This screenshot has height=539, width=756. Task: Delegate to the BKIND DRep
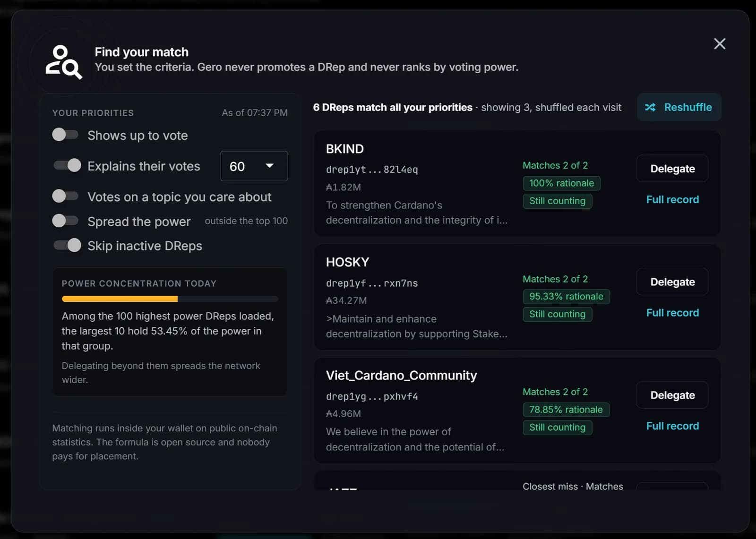[x=672, y=169]
